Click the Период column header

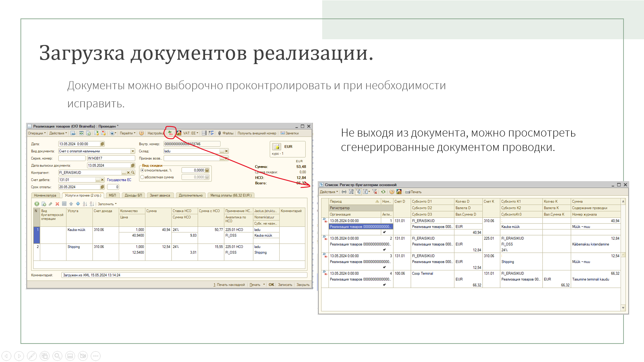pos(354,202)
